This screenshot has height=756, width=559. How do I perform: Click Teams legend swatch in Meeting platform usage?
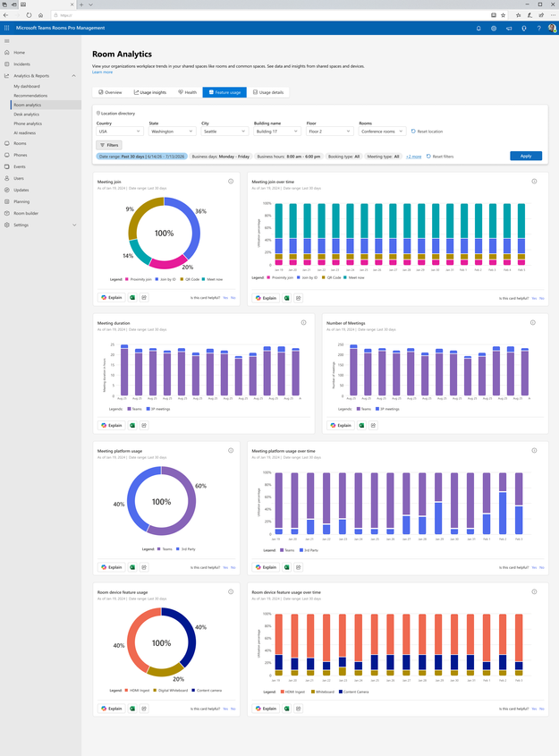(159, 548)
